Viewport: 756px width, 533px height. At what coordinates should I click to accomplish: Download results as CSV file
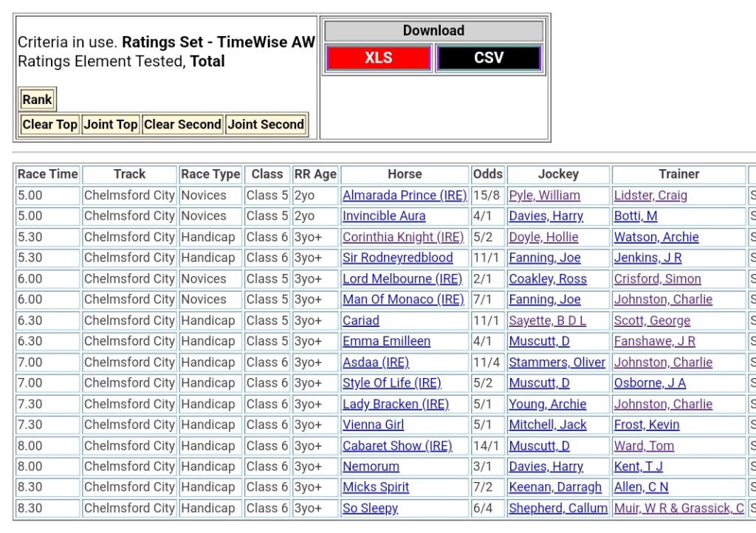point(489,58)
